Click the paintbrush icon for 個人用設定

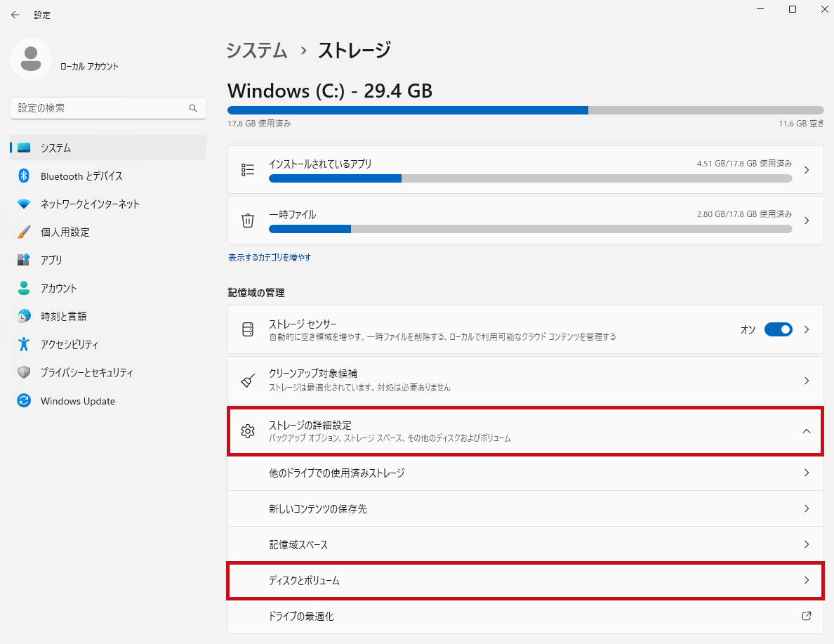tap(24, 232)
